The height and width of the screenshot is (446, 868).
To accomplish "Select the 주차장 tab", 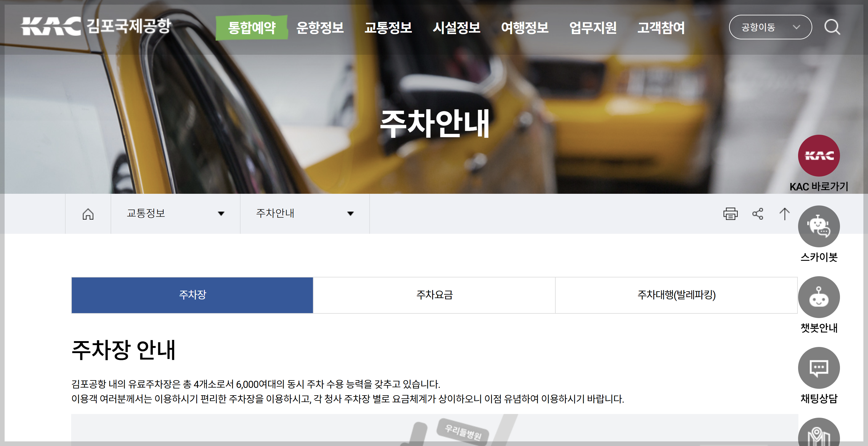I will point(192,295).
